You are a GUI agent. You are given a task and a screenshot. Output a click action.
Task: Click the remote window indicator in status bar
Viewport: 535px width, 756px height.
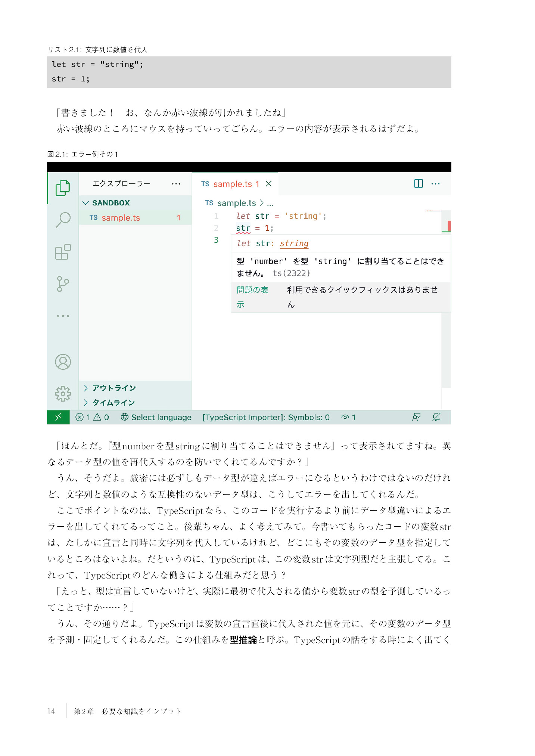pos(58,417)
